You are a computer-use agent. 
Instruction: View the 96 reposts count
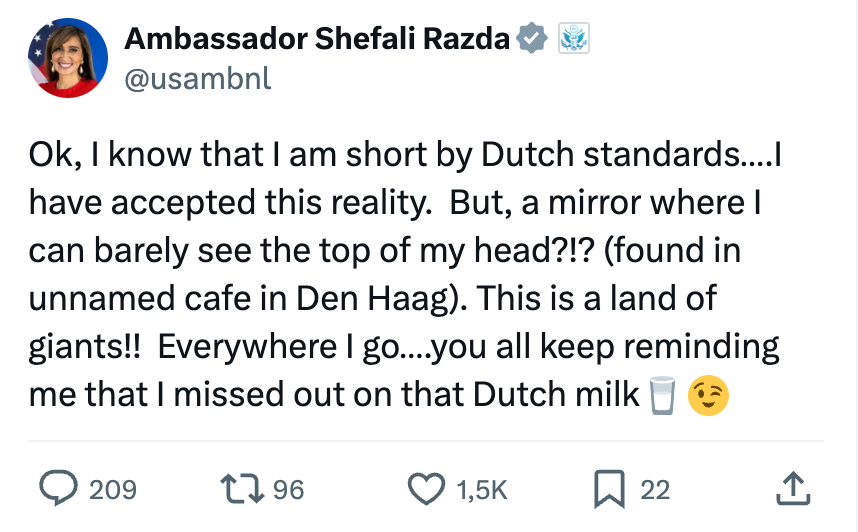tap(288, 490)
